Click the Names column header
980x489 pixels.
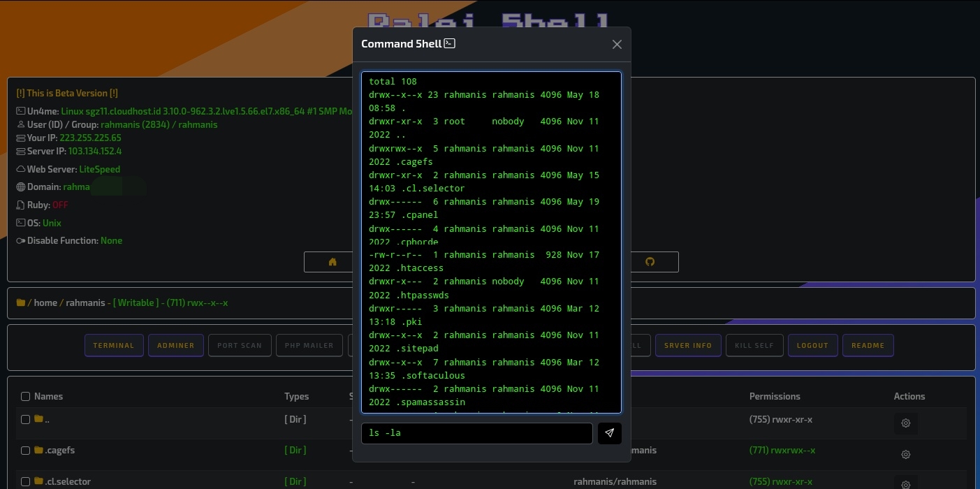pyautogui.click(x=48, y=396)
